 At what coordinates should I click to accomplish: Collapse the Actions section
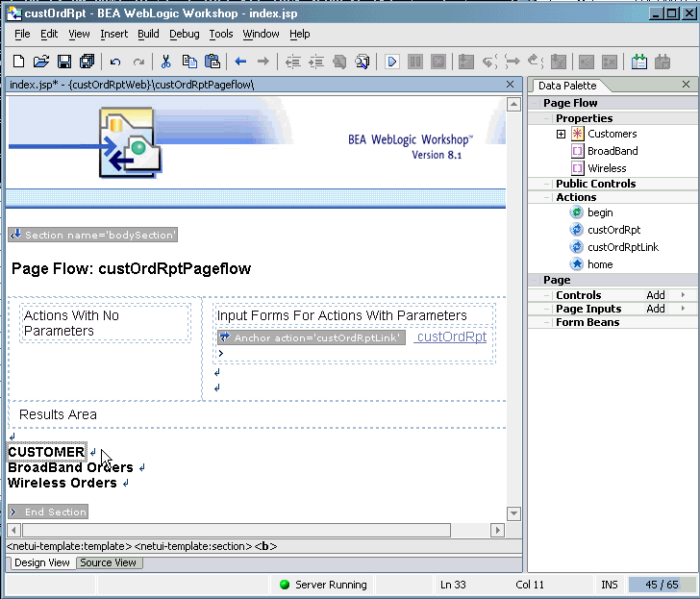point(546,197)
